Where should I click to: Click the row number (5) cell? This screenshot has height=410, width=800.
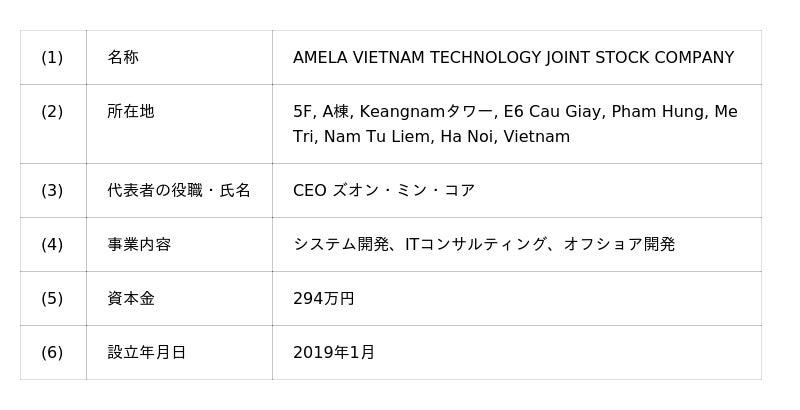(52, 298)
